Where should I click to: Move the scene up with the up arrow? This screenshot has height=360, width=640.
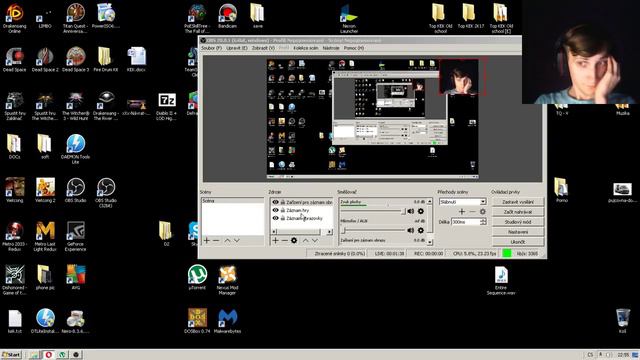pyautogui.click(x=227, y=241)
